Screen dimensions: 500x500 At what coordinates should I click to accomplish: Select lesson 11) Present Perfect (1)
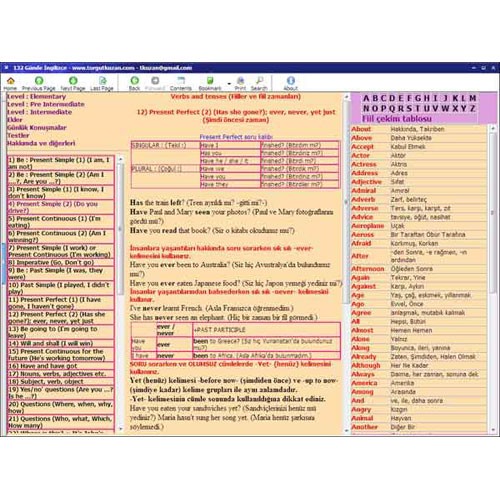point(60,303)
